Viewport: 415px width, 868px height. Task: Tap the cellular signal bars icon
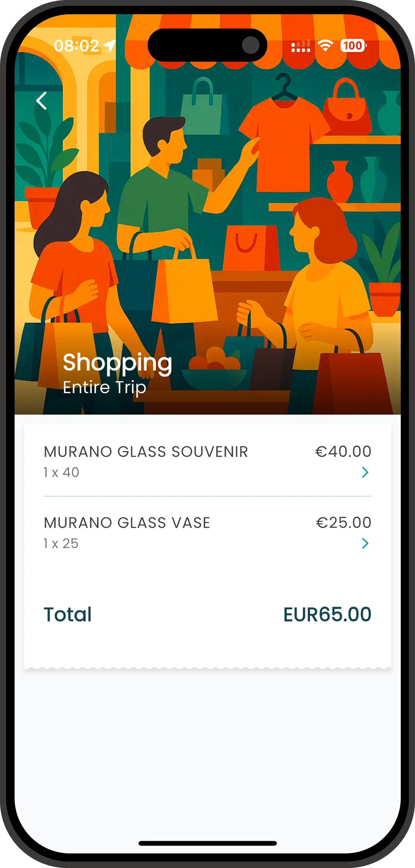[x=300, y=47]
